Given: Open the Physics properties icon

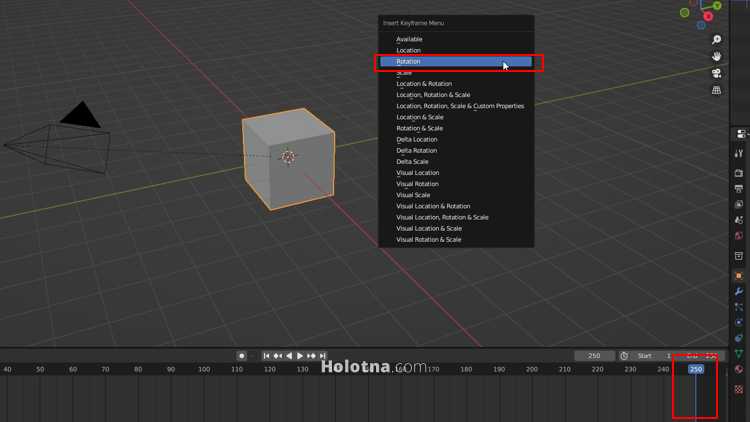Looking at the screenshot, I should [x=739, y=322].
